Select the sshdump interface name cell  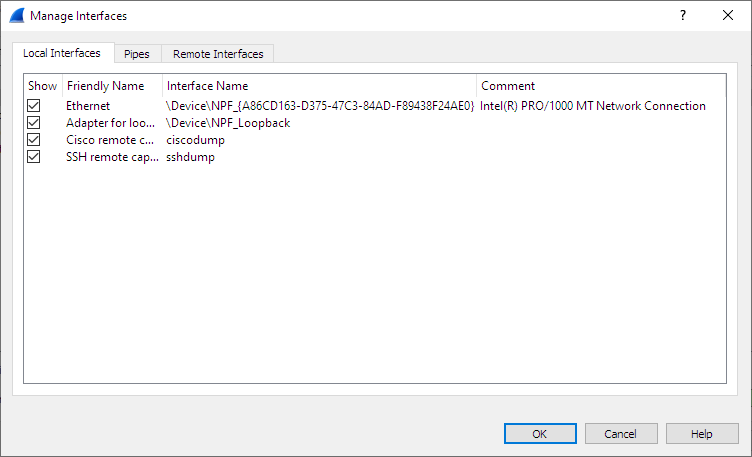coord(191,157)
